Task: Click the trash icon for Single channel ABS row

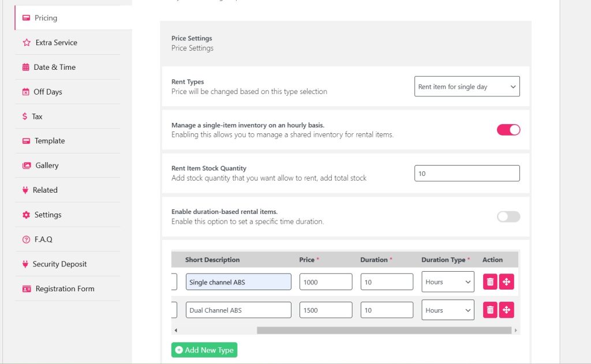Action: tap(490, 282)
